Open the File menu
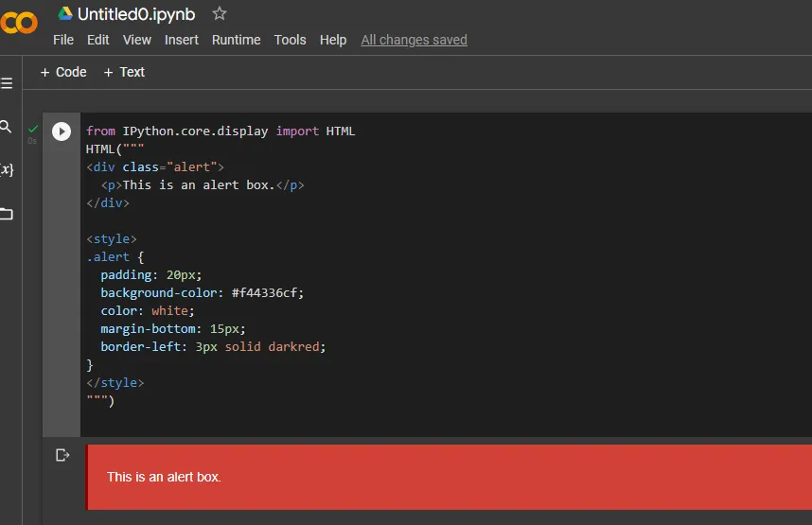The image size is (812, 525). point(63,40)
